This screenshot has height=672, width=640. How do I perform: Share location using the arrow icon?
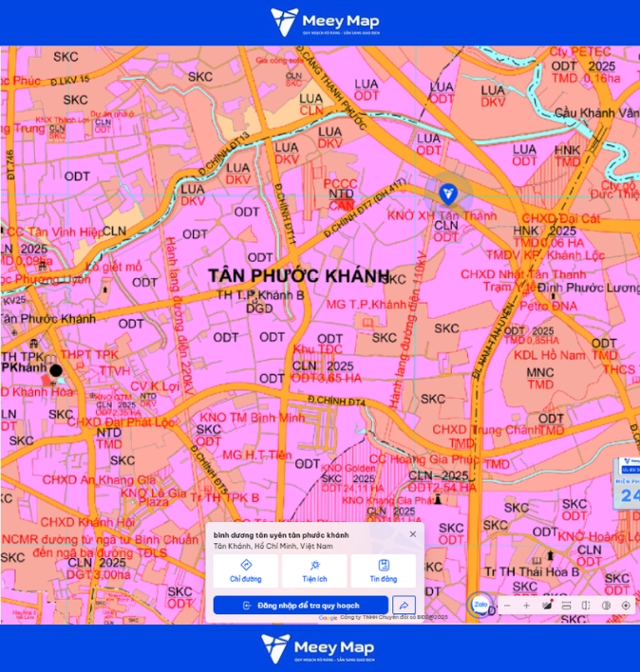[404, 606]
